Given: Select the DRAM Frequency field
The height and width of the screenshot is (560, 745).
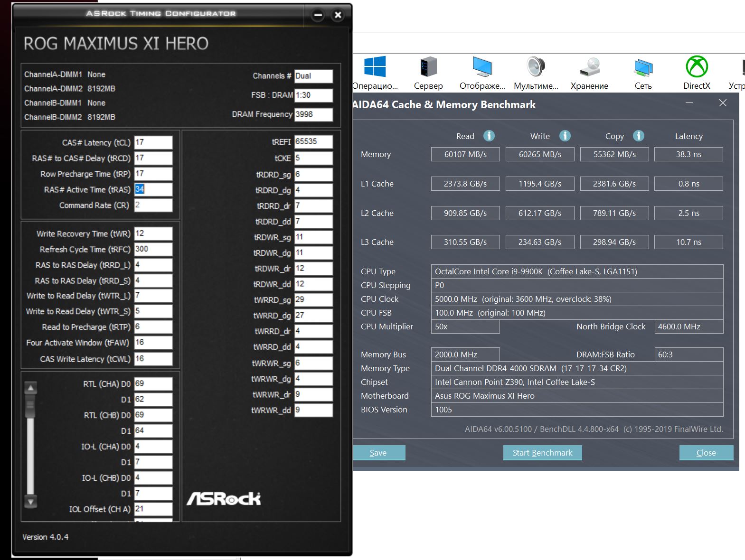Looking at the screenshot, I should point(313,114).
